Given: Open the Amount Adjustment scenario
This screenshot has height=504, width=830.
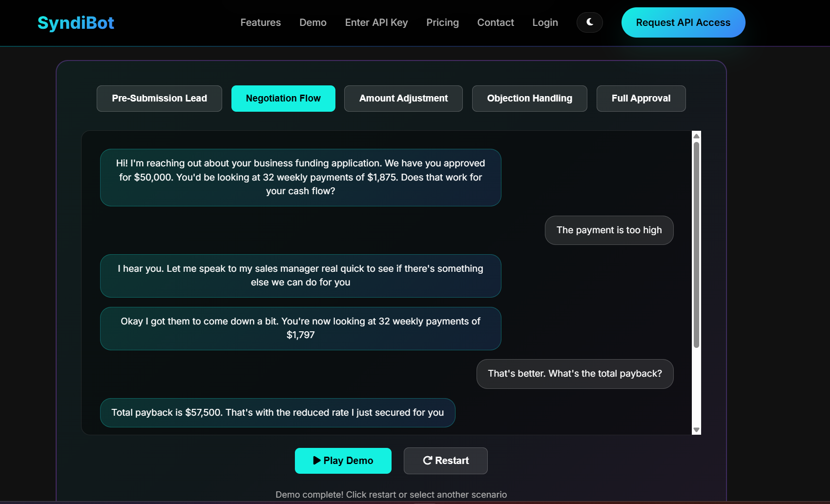Looking at the screenshot, I should 403,99.
